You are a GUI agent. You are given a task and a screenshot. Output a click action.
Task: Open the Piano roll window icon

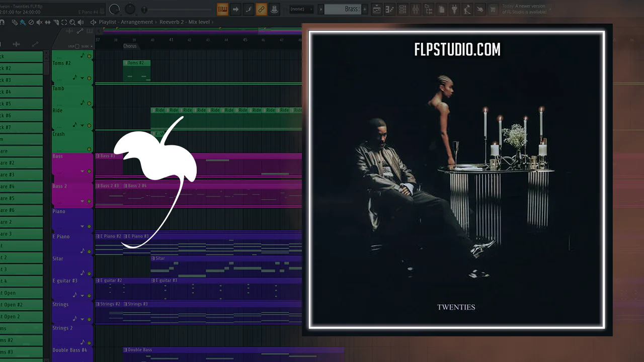[x=390, y=9]
